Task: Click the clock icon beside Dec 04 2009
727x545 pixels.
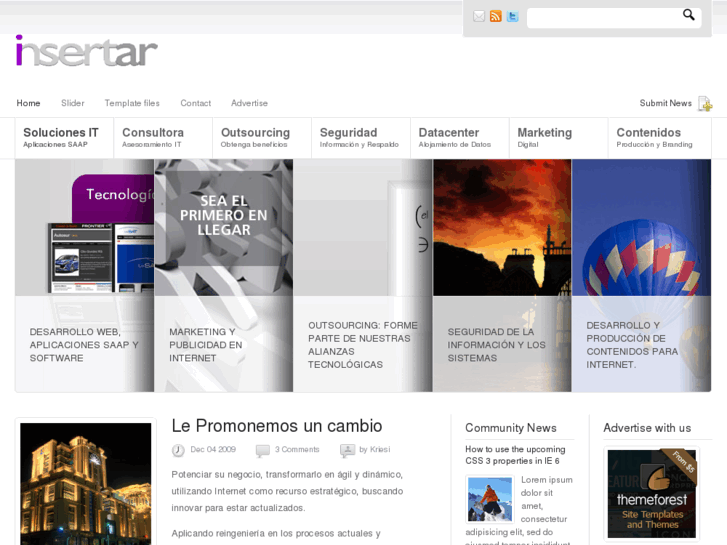Action: pos(178,450)
